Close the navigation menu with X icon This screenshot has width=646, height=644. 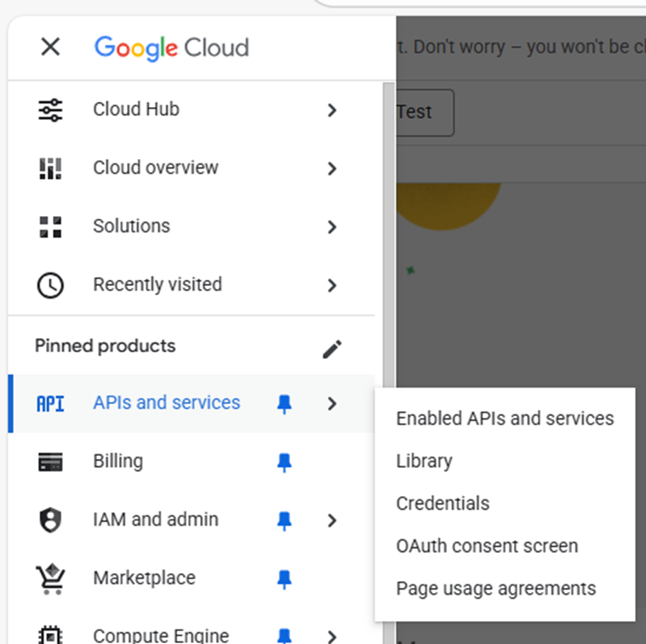[x=50, y=47]
